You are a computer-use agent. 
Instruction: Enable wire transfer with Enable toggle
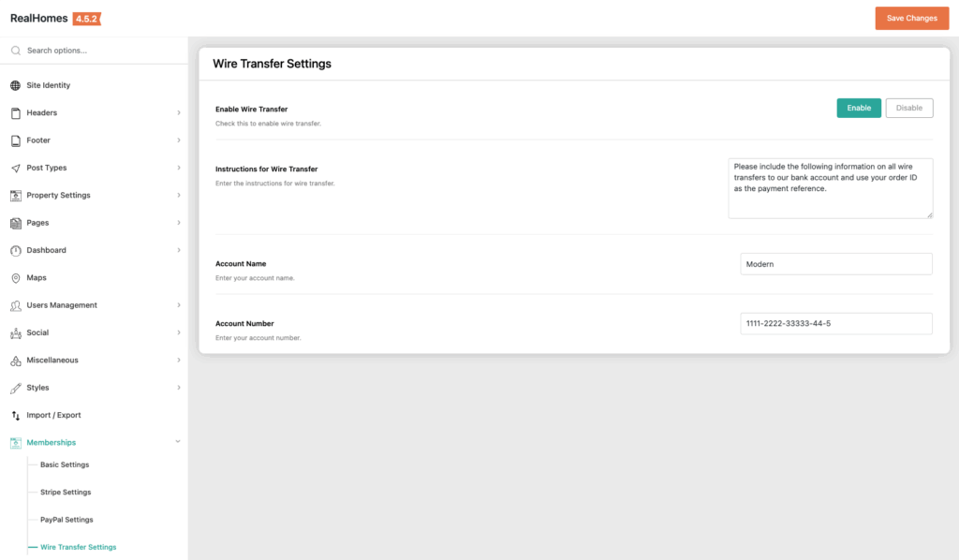pyautogui.click(x=859, y=108)
